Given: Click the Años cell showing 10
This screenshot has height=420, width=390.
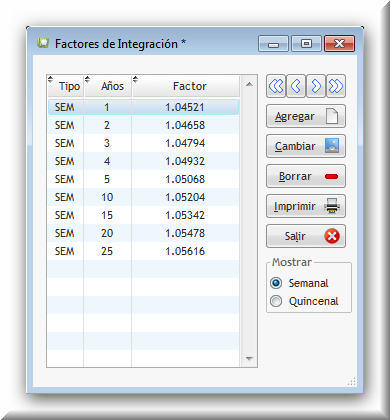Looking at the screenshot, I should coord(107,197).
